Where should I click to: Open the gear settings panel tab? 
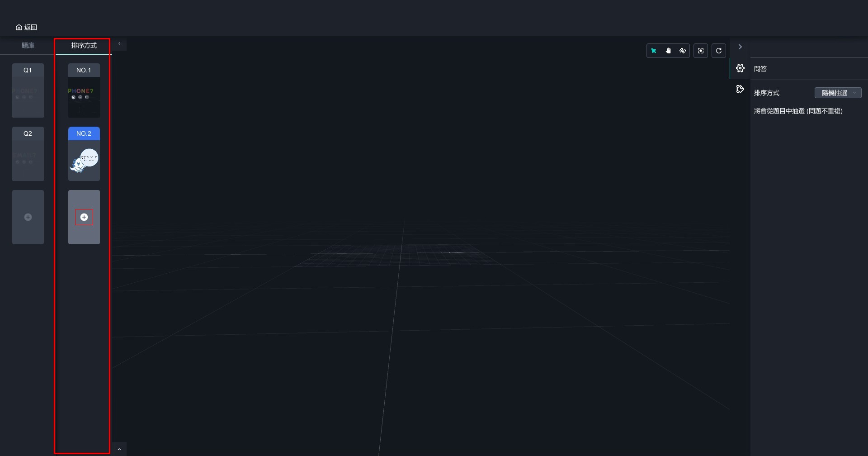click(x=740, y=68)
